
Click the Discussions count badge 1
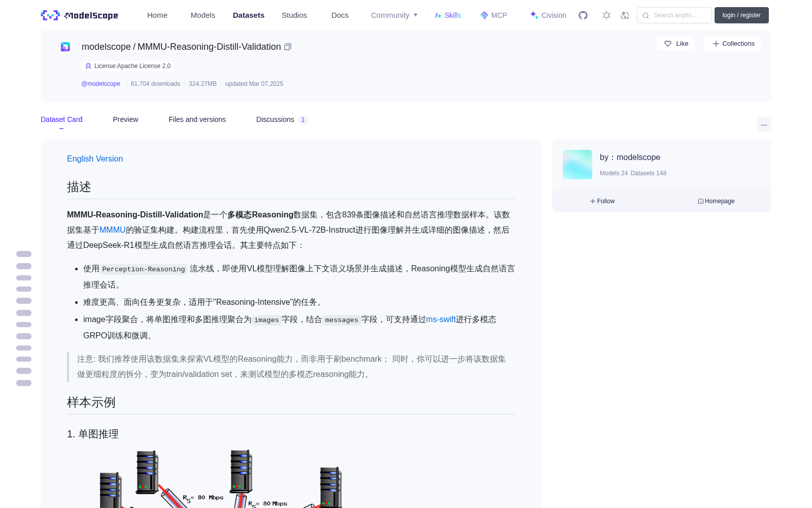pyautogui.click(x=303, y=120)
